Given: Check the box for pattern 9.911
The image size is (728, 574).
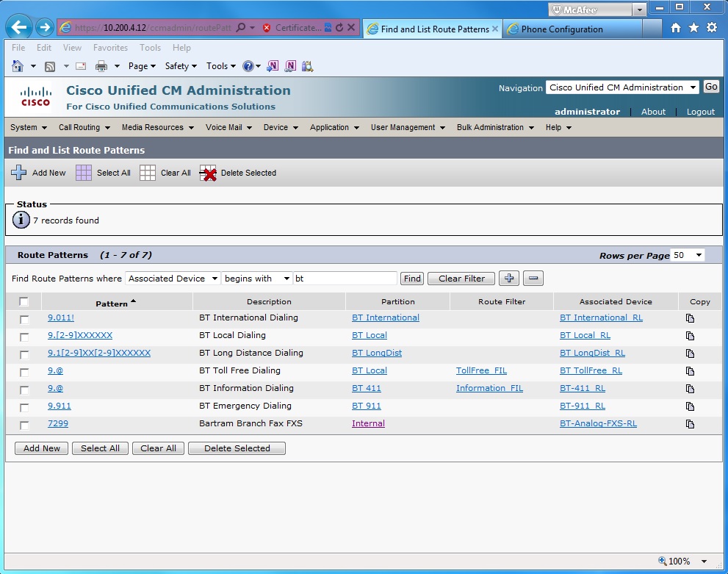Looking at the screenshot, I should click(x=24, y=408).
